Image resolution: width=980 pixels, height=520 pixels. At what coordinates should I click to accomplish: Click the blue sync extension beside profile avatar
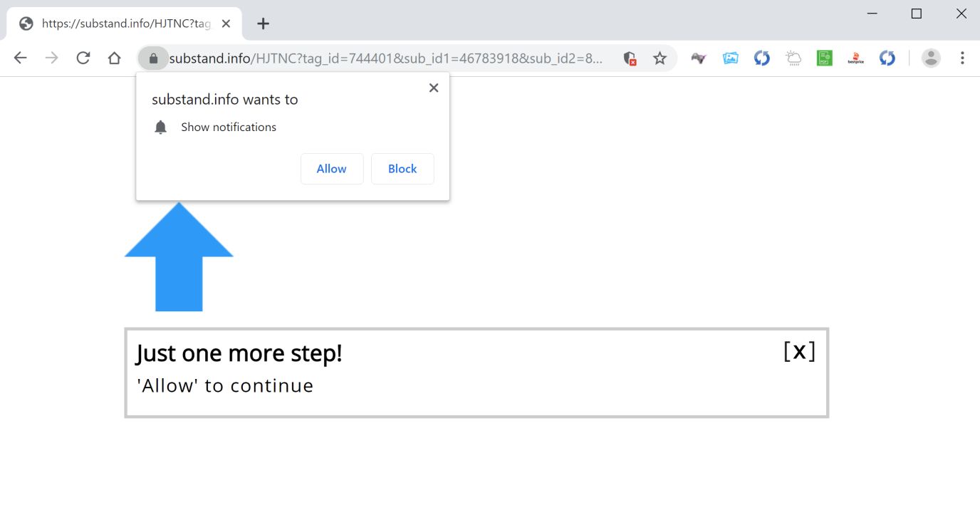pyautogui.click(x=887, y=58)
